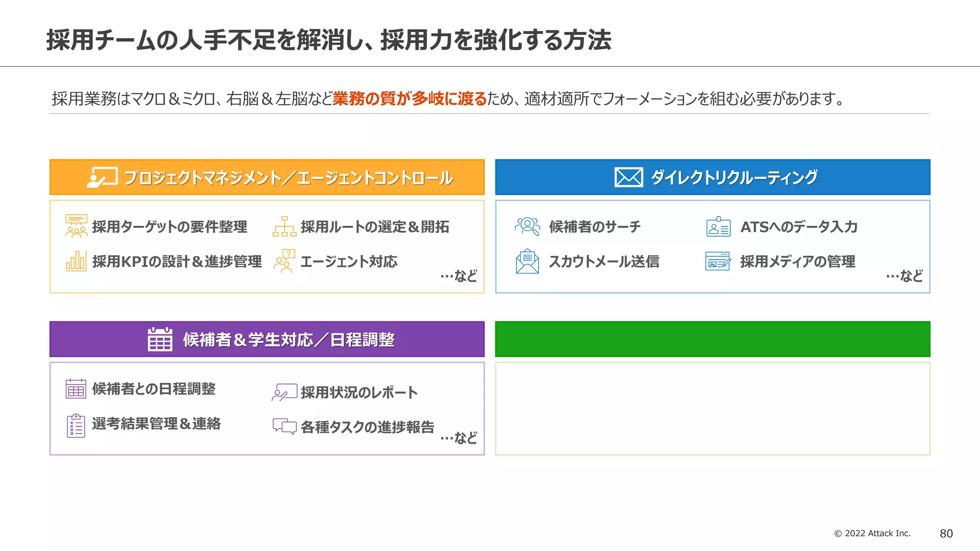Click the presenter icon in the orange header
Viewport: 980px width, 551px height.
point(102,177)
